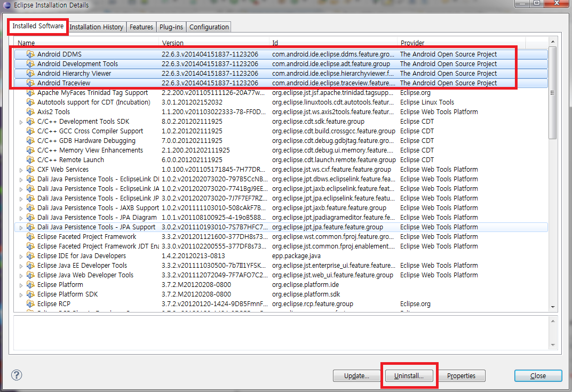Open the Plug-ins tab
Image resolution: width=572 pixels, height=392 pixels.
click(171, 27)
